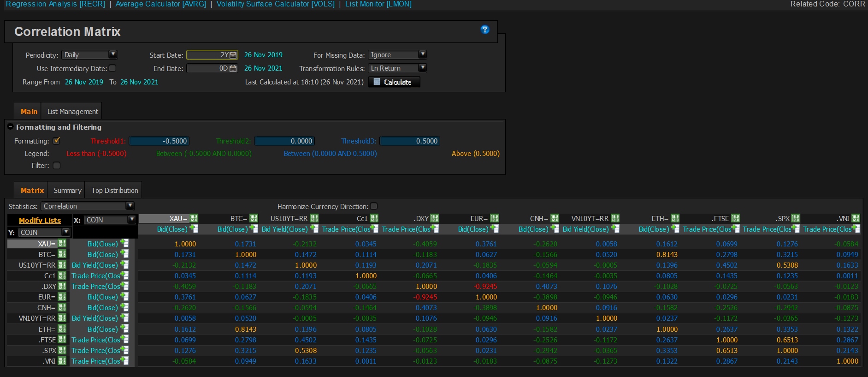Collapse the Formatting and Filtering section

pyautogui.click(x=10, y=127)
